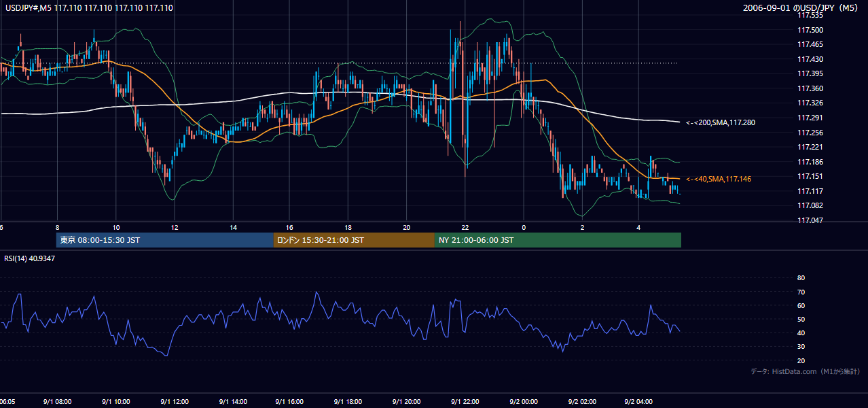Viewport: 868px width, 408px height.
Task: Click the 9/1 10:00 time axis label
Action: tap(116, 402)
